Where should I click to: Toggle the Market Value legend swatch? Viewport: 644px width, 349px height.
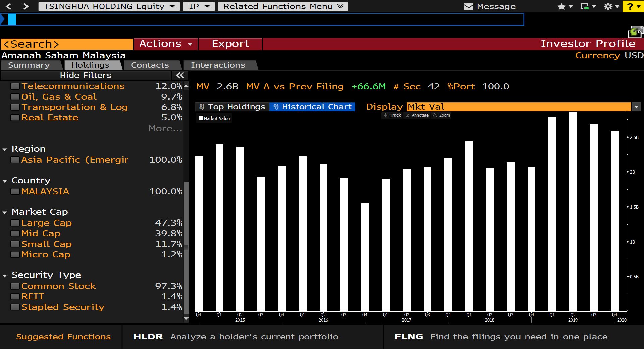201,118
